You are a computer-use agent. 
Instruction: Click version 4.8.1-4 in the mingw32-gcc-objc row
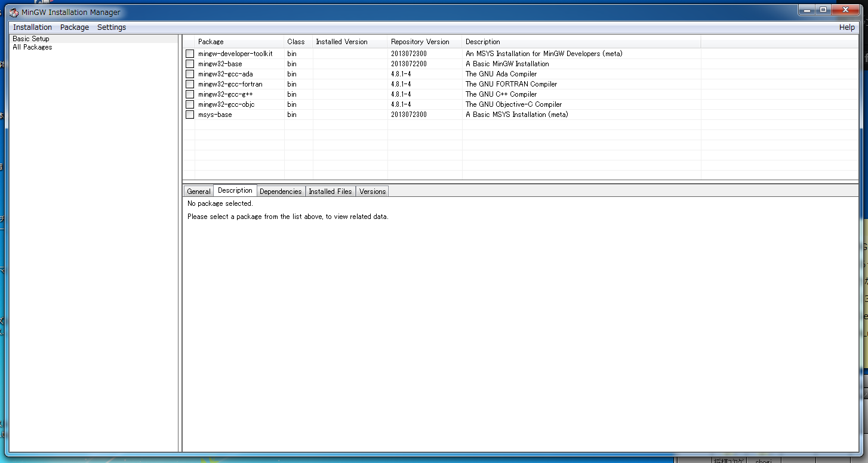click(x=401, y=104)
